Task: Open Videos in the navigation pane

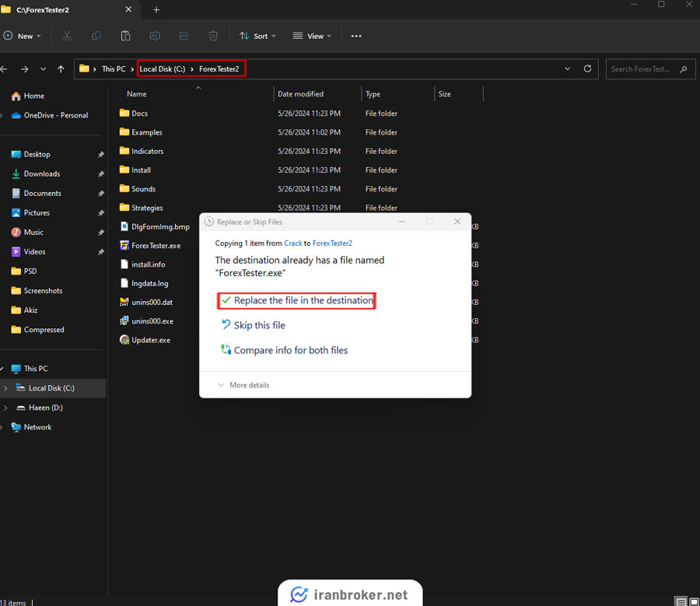Action: click(x=34, y=252)
